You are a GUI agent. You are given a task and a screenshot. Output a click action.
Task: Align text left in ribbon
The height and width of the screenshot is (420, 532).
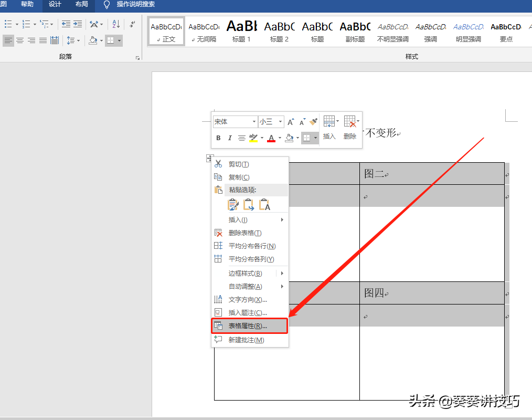pos(8,41)
